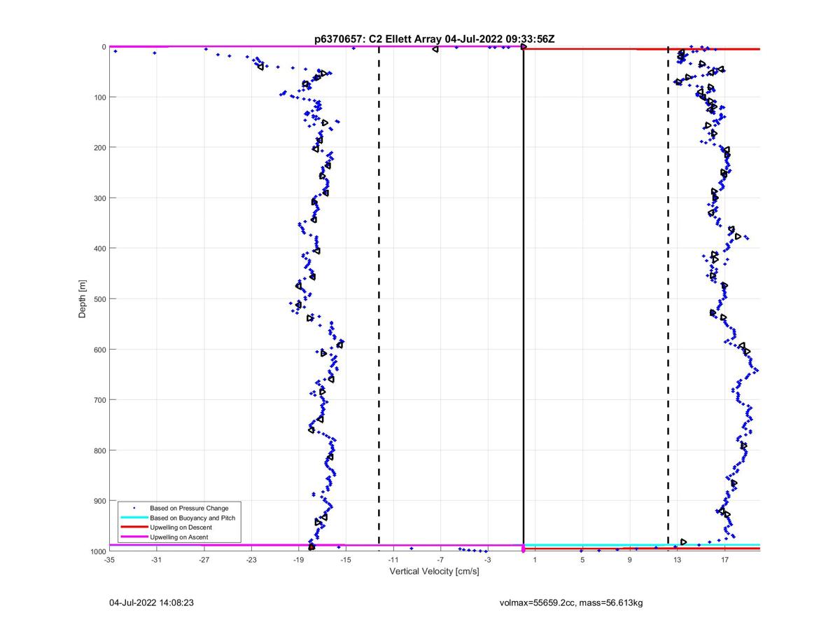Click the triangle marker at the top of the zero line
840x620 pixels.
[x=524, y=46]
